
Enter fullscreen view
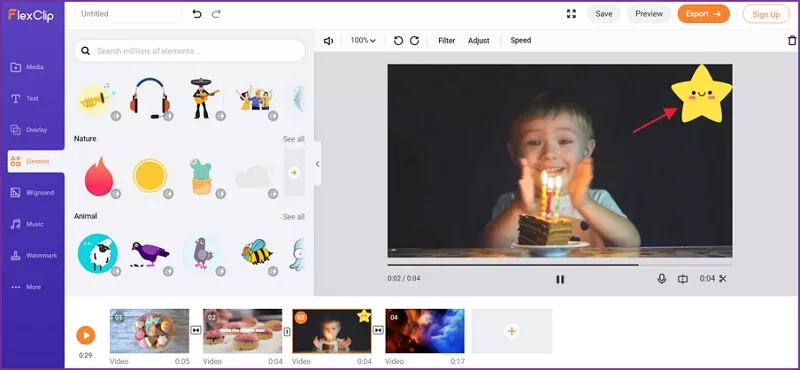click(571, 14)
